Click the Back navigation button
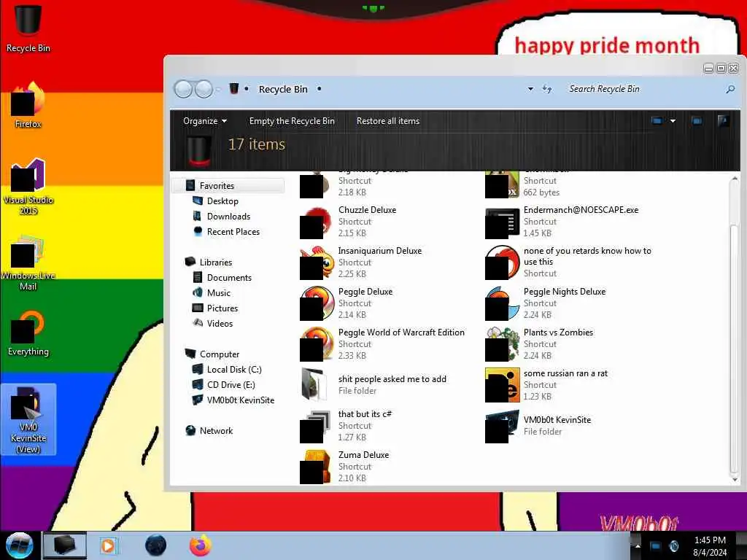 pos(183,89)
